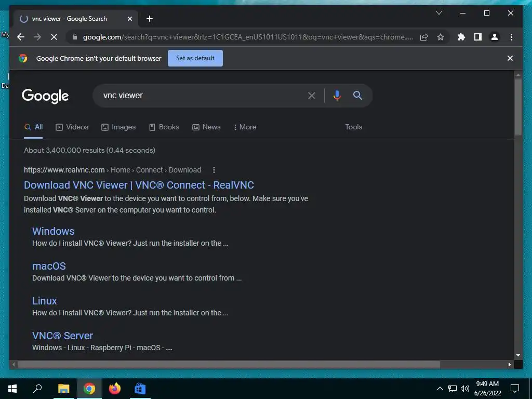Image resolution: width=532 pixels, height=399 pixels.
Task: Open the Extensions puzzle icon
Action: coord(461,37)
